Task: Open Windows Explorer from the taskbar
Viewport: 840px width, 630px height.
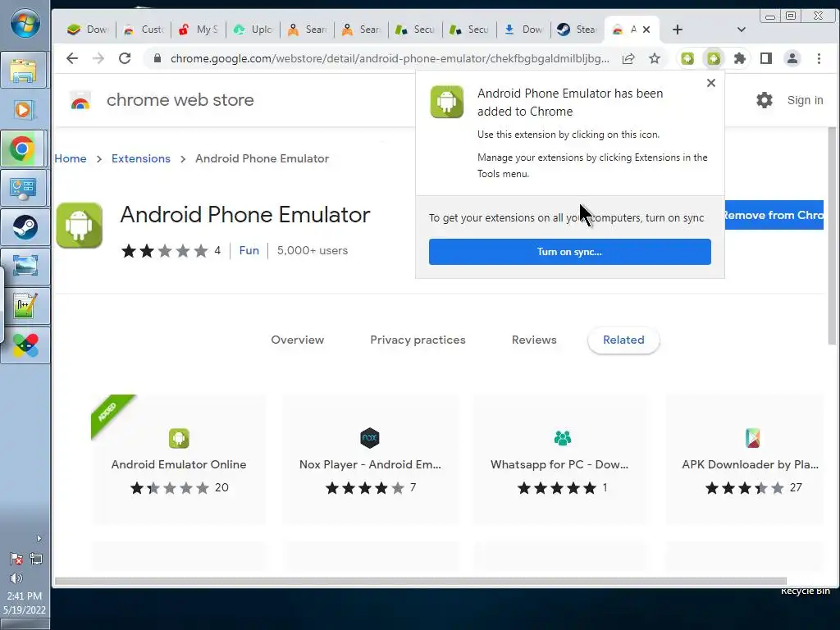Action: click(x=24, y=71)
